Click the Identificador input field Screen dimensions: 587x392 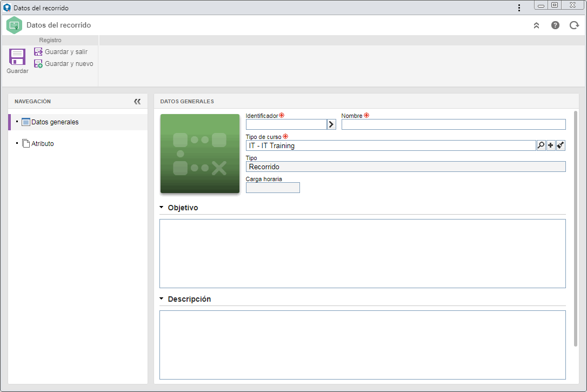(x=286, y=124)
